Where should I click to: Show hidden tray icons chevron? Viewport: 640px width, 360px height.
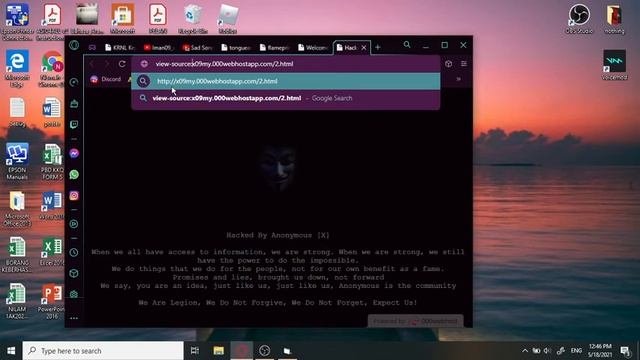pyautogui.click(x=525, y=351)
